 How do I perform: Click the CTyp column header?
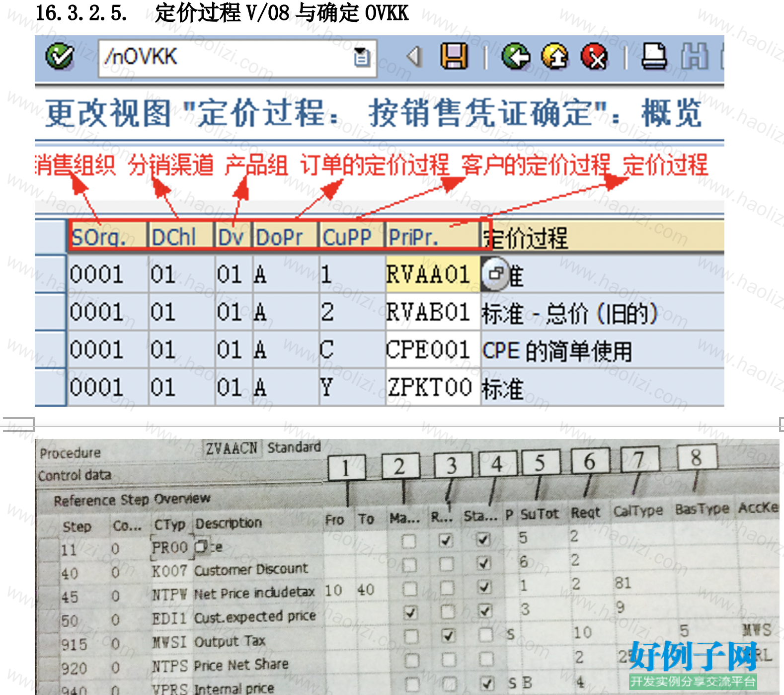pos(170,524)
